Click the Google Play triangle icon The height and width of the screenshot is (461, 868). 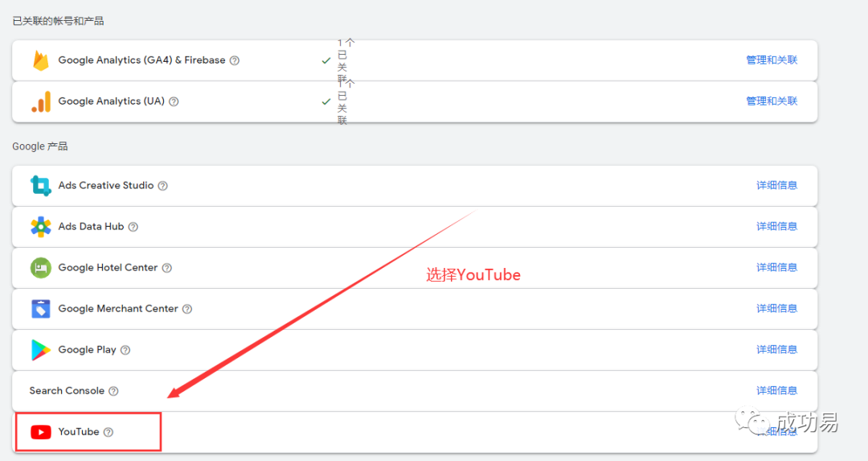pyautogui.click(x=40, y=350)
